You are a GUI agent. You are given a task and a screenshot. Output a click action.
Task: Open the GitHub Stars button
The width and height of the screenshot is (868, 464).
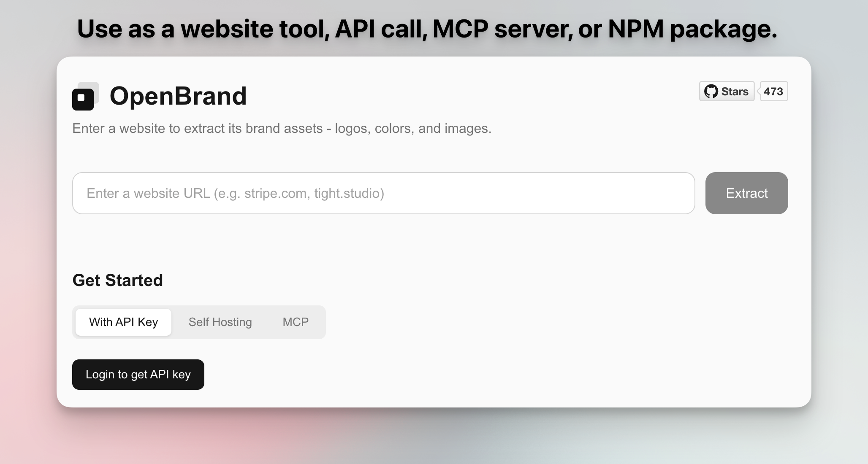[727, 92]
